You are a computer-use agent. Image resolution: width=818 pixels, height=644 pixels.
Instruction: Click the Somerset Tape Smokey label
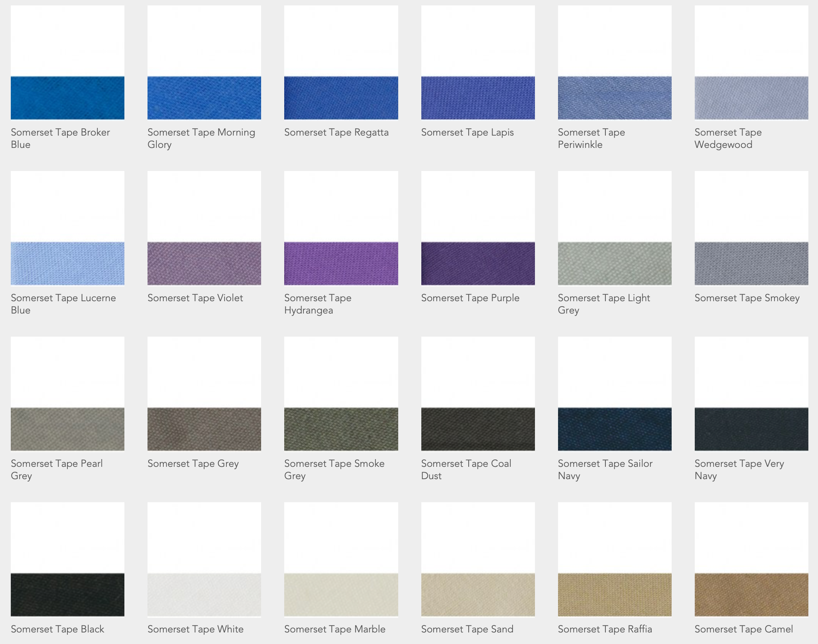click(x=747, y=298)
